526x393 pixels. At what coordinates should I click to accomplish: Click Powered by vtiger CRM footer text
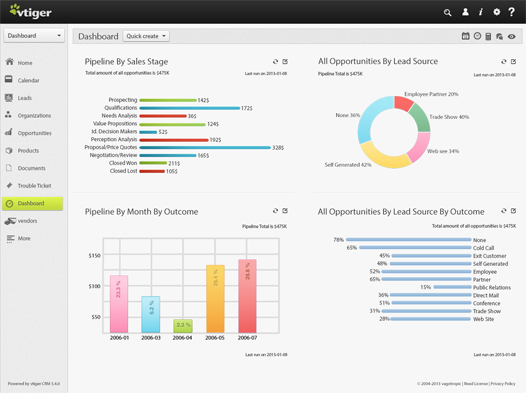coord(34,383)
